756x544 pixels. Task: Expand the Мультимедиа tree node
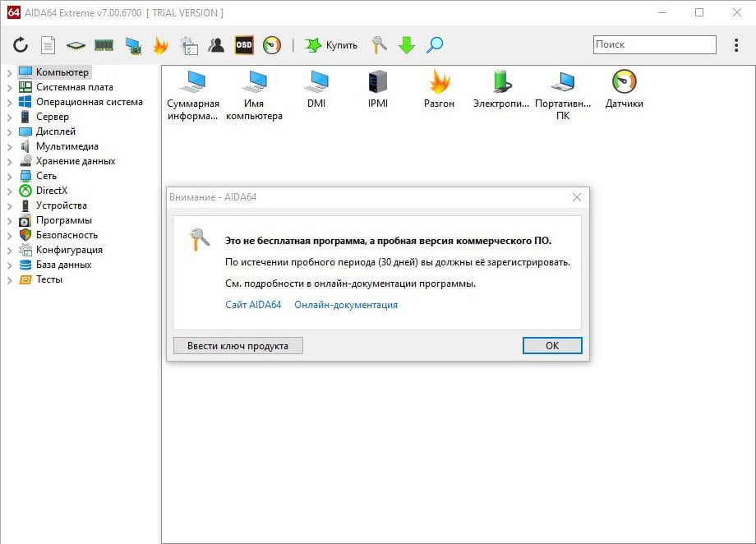pyautogui.click(x=9, y=147)
